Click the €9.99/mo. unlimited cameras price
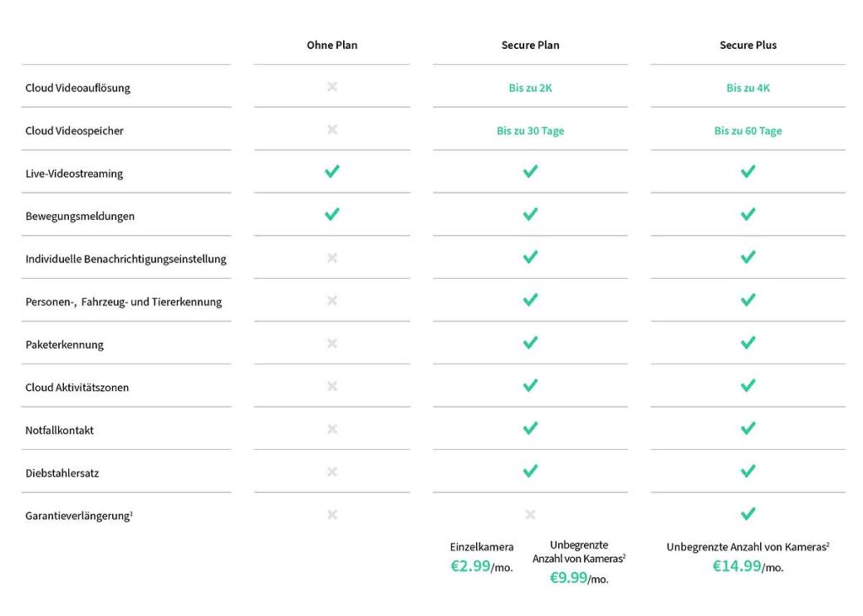The height and width of the screenshot is (616, 863). (579, 578)
